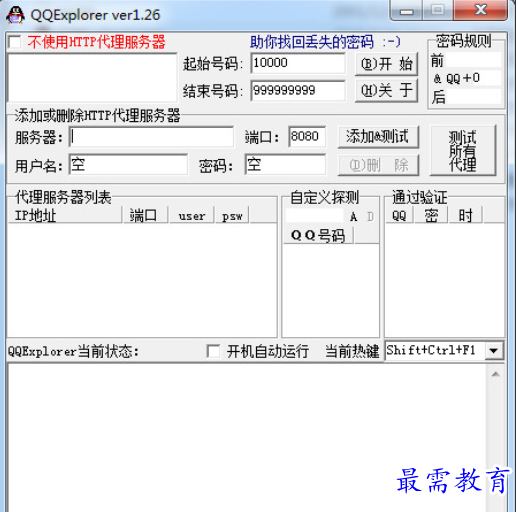This screenshot has height=512, width=518.
Task: Focus the 起始号码 input field
Action: [x=298, y=63]
